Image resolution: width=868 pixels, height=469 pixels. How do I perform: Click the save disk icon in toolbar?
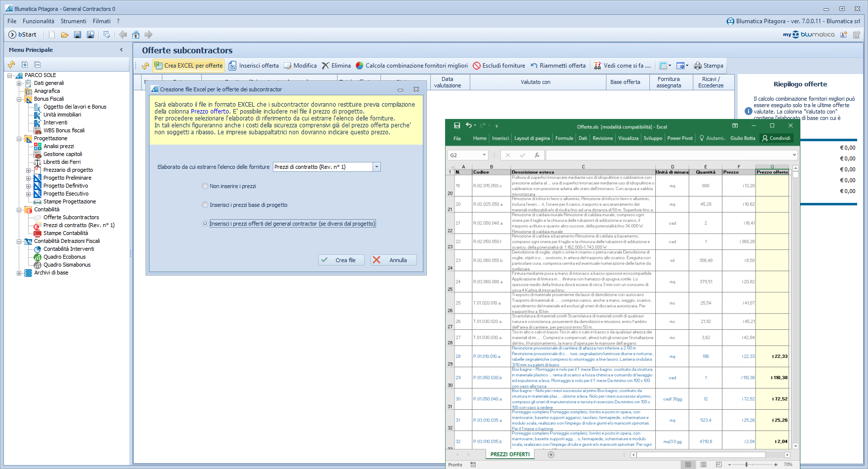77,35
